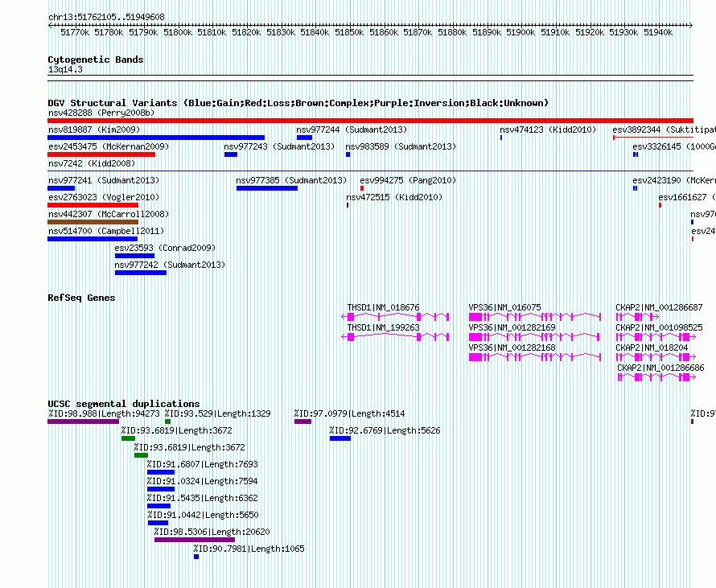The height and width of the screenshot is (588, 716).
Task: Click the chr13:51762105..51949608 region label
Action: click(x=106, y=17)
